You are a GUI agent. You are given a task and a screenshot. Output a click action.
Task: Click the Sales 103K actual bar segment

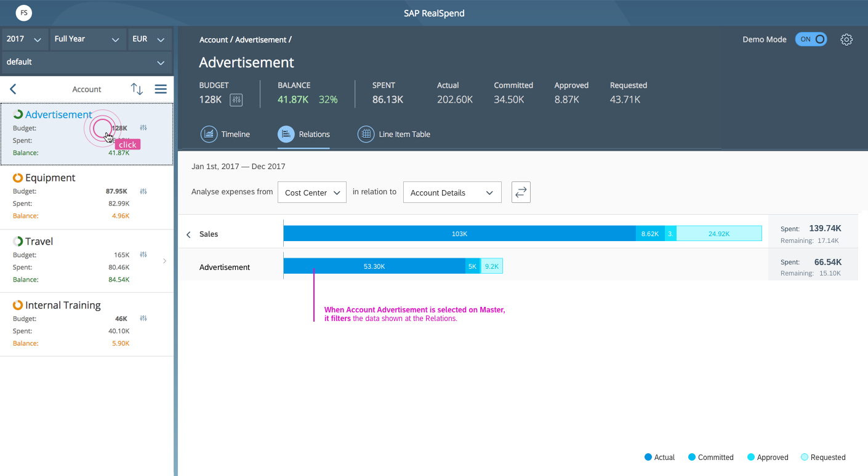click(x=460, y=234)
